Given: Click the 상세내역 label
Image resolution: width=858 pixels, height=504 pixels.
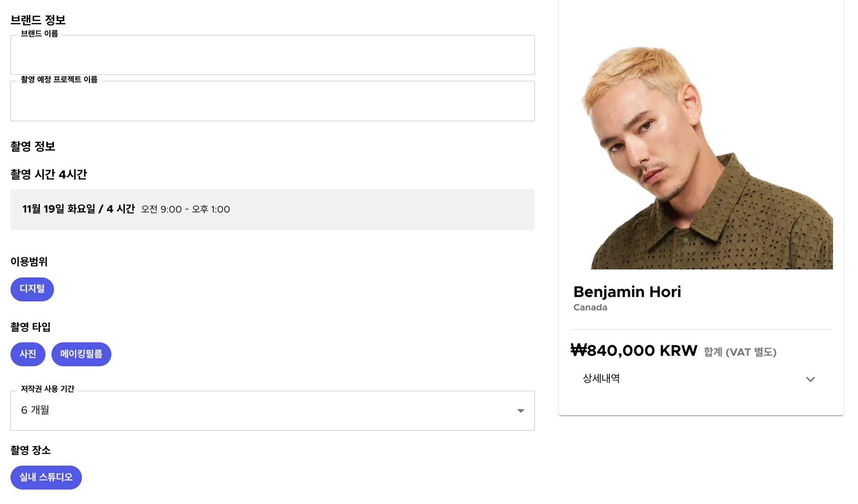Looking at the screenshot, I should coord(601,379).
